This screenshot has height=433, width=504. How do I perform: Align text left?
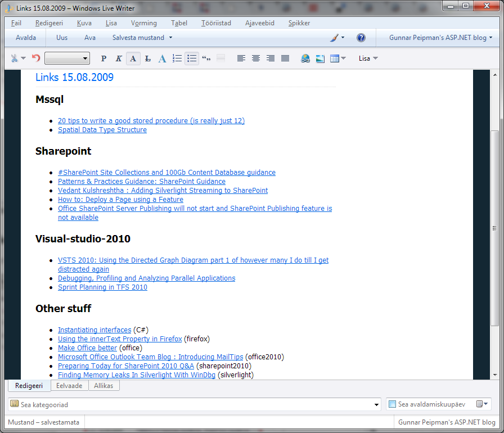241,58
